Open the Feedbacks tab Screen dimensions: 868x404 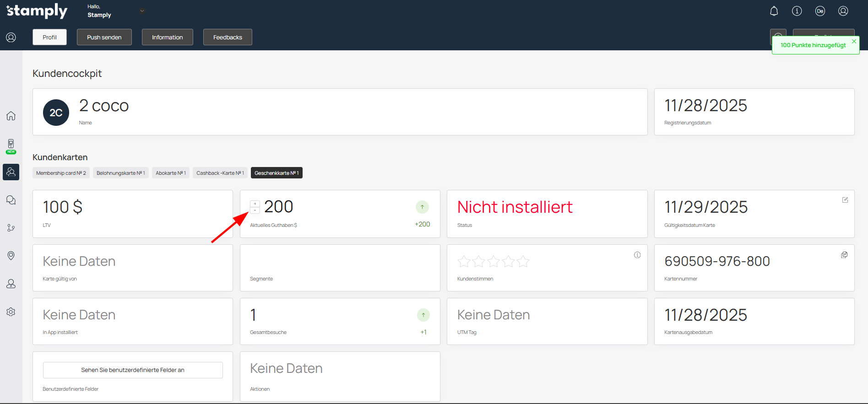coord(228,37)
